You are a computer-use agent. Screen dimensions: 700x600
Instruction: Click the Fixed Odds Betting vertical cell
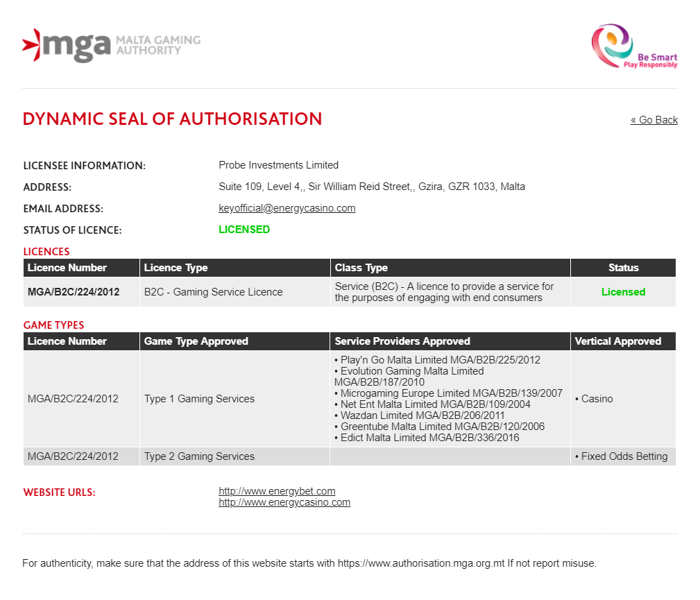(622, 456)
